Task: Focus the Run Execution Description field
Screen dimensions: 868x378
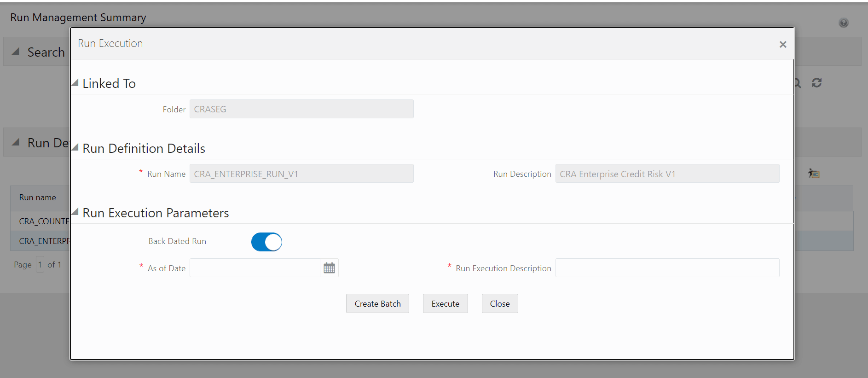Action: tap(667, 268)
